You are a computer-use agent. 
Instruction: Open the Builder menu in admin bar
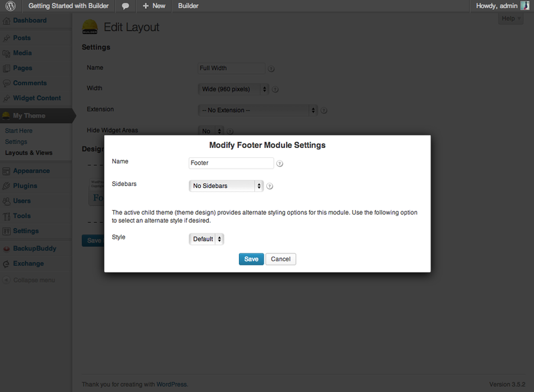coord(188,6)
